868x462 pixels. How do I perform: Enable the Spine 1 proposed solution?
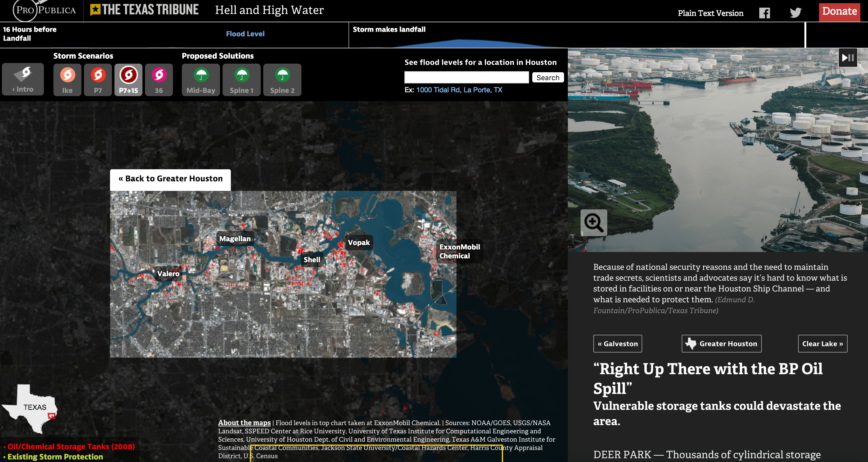(x=242, y=80)
